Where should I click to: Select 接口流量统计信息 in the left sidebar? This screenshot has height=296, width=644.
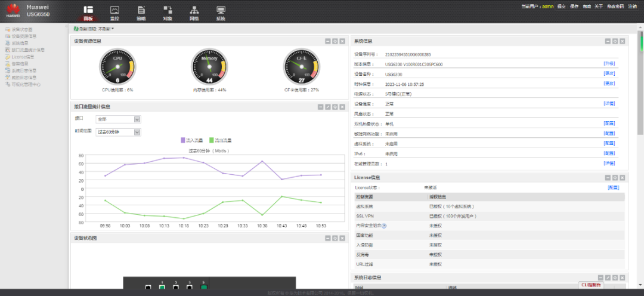click(27, 50)
